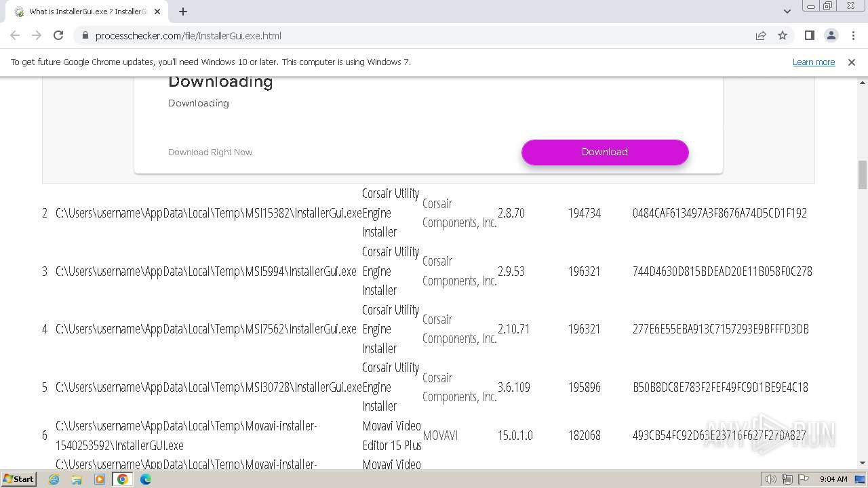Open the Action Center flag icon

[x=804, y=479]
